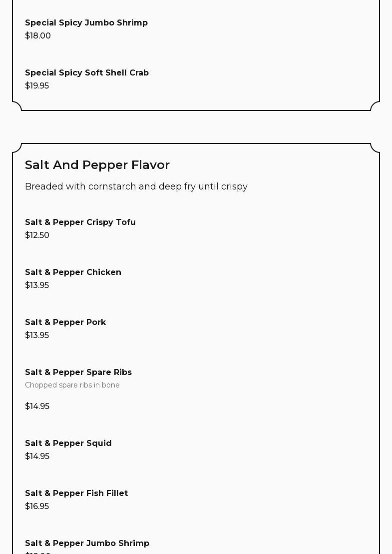The height and width of the screenshot is (554, 392).
Task: Click the $16.95 Fish Fillet price
Action: (37, 506)
